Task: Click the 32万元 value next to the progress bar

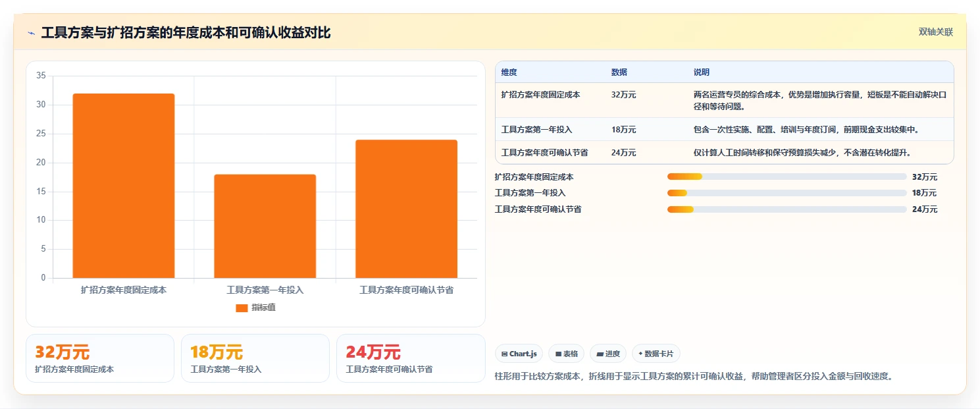Action: [925, 177]
